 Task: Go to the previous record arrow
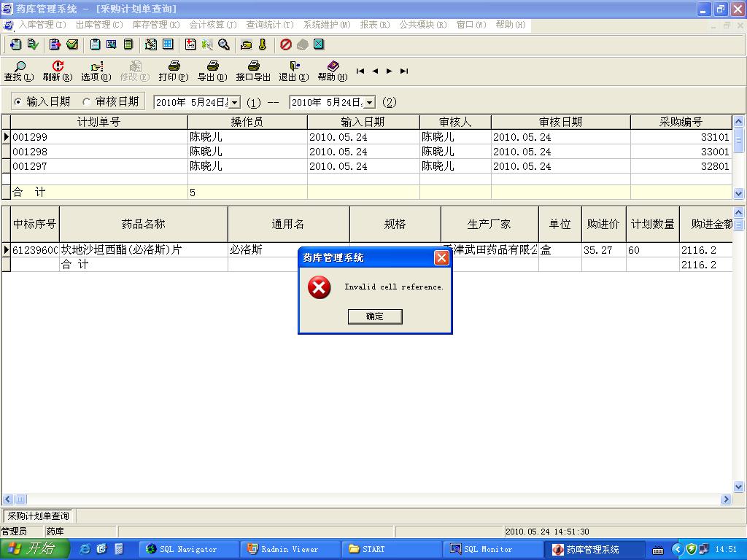point(375,71)
